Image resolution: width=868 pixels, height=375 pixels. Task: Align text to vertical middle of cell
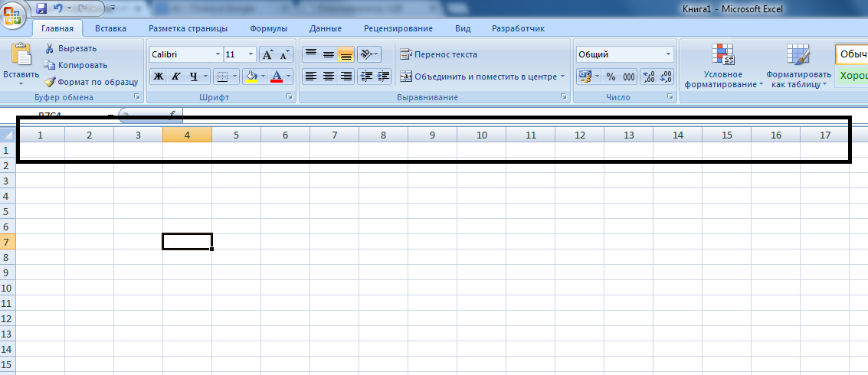point(328,54)
